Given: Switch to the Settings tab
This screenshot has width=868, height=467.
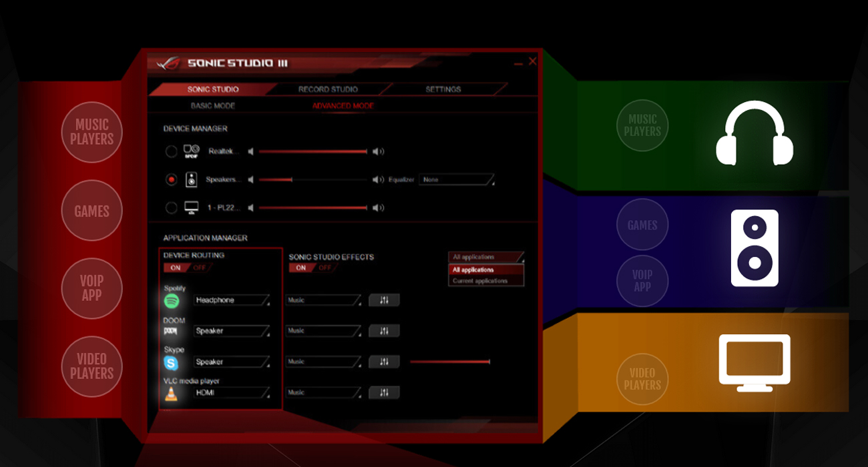Looking at the screenshot, I should pos(443,89).
